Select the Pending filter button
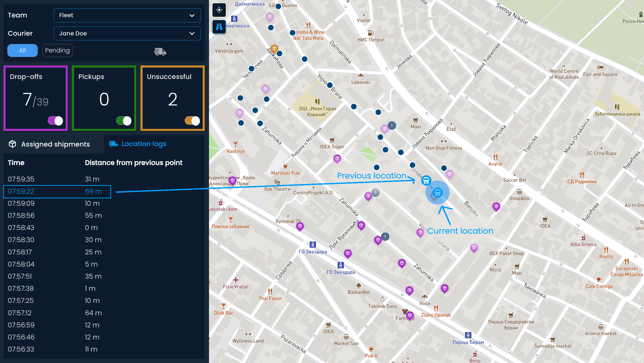Screen dimensions: 644x363 [57, 51]
